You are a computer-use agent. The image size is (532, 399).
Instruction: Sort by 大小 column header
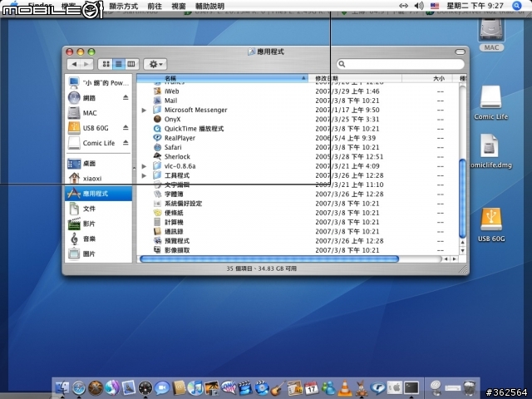point(427,78)
